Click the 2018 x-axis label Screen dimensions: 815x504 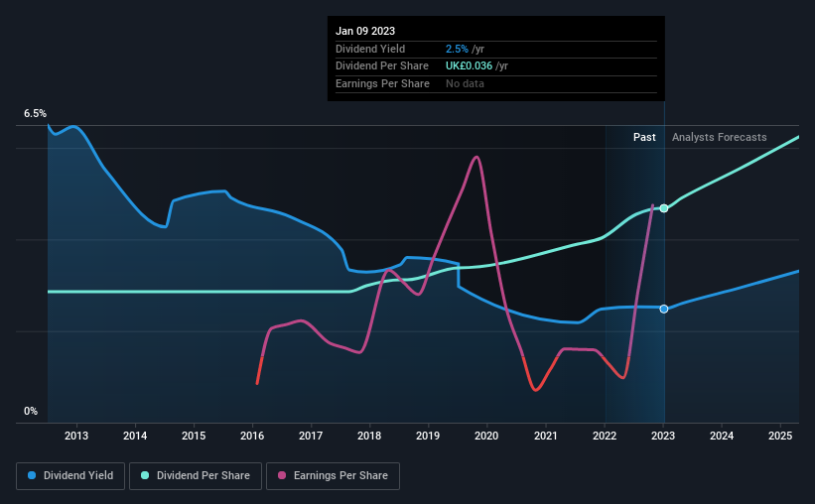pyautogui.click(x=369, y=436)
